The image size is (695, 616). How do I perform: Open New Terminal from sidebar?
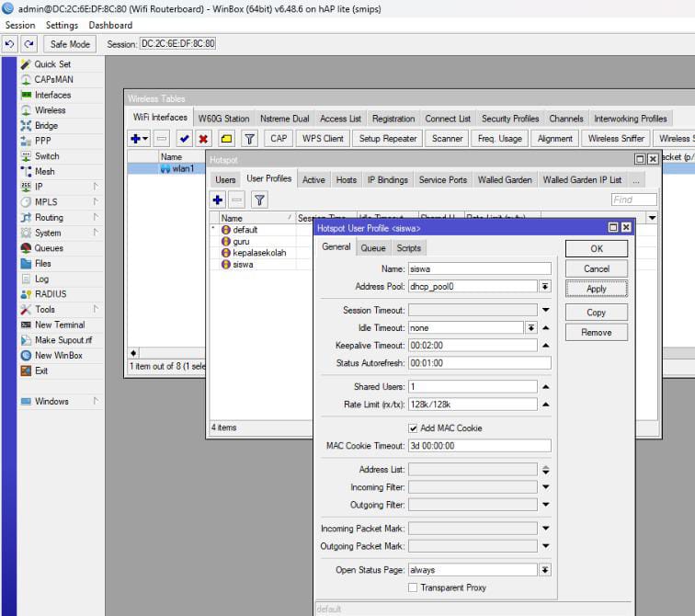(60, 325)
